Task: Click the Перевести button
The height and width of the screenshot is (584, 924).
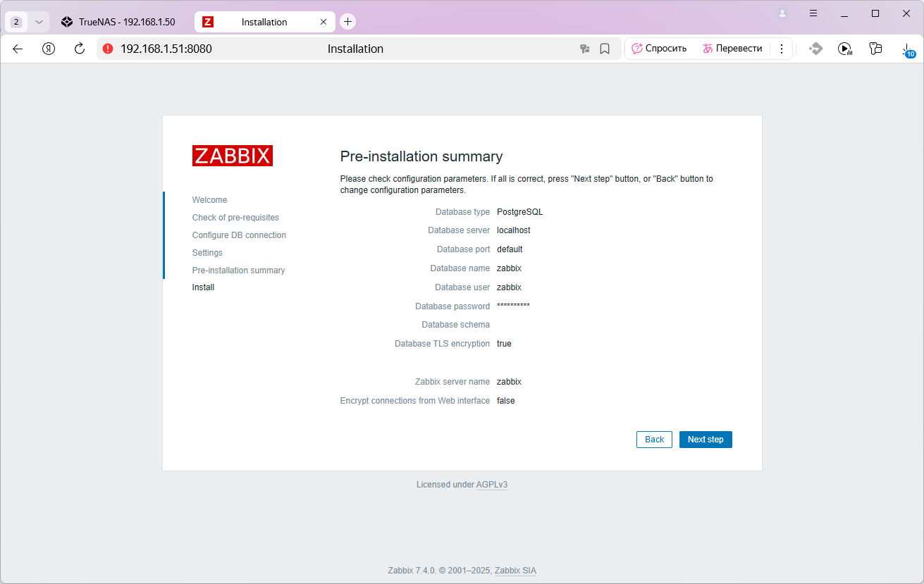Action: click(732, 49)
